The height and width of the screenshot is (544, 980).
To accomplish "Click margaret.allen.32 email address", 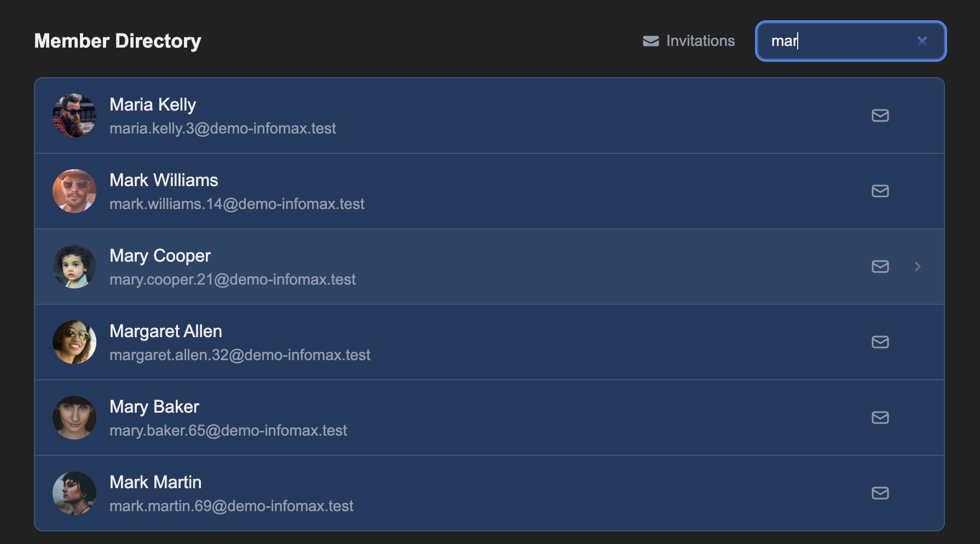I will pos(240,355).
